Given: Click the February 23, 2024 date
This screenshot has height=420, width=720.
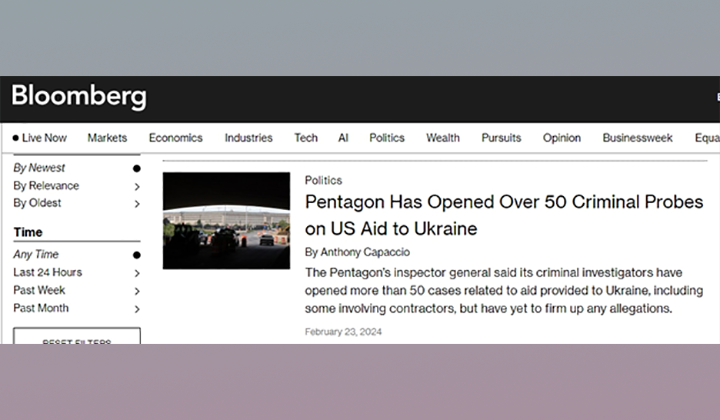Looking at the screenshot, I should pyautogui.click(x=343, y=331).
